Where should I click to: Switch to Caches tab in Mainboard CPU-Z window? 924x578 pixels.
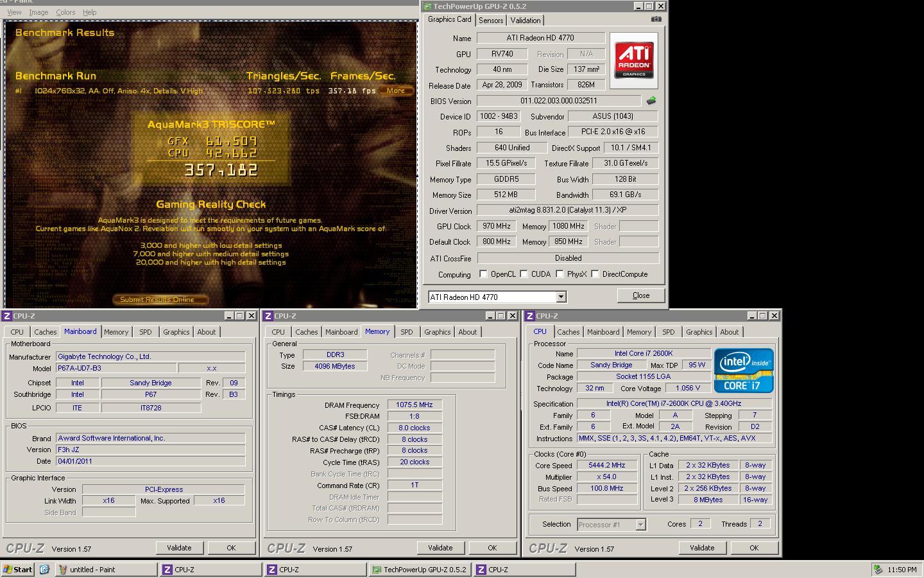46,332
